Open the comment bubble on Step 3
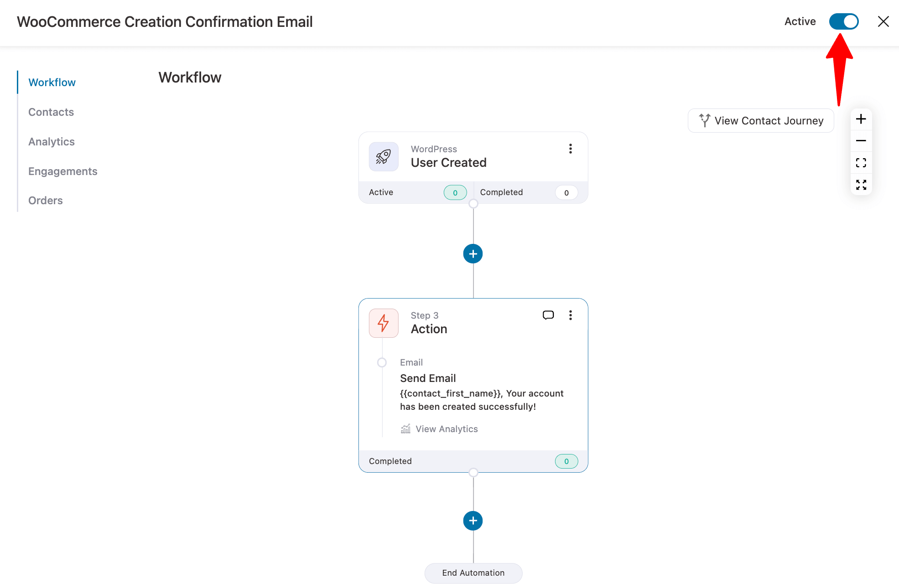The width and height of the screenshot is (899, 588). point(548,315)
